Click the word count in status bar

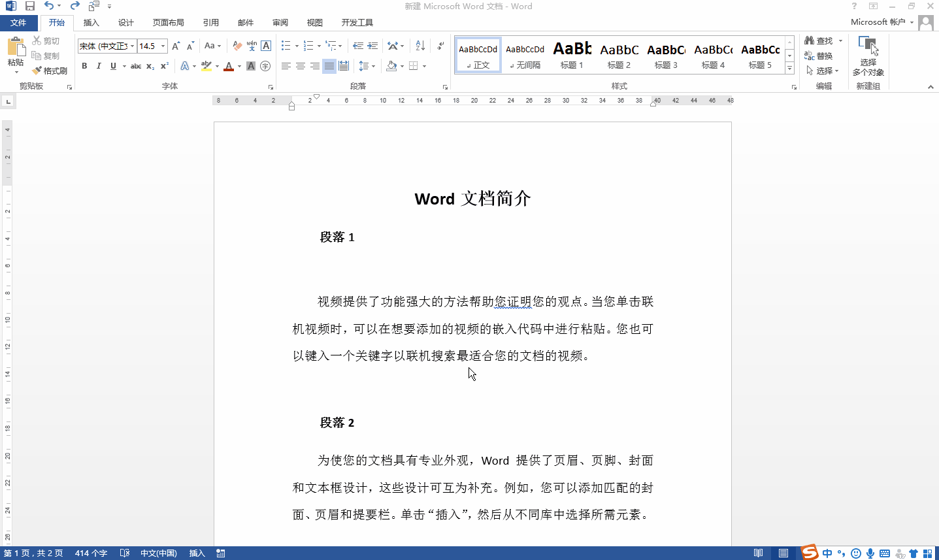91,553
